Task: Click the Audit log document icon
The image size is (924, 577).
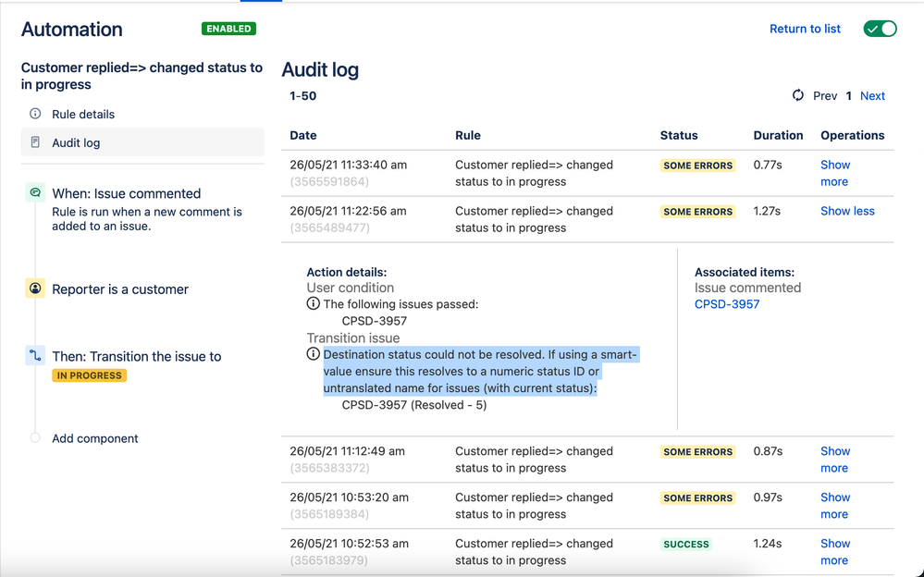Action: coord(35,142)
